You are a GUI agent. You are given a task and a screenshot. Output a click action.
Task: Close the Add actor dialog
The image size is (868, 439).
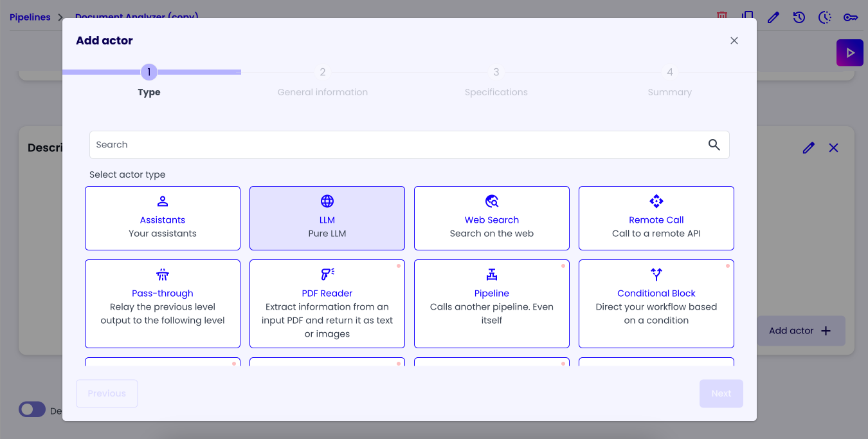pos(734,41)
